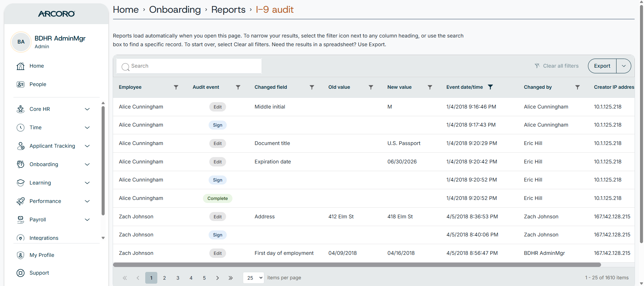Open the Old value column filter

pos(371,87)
